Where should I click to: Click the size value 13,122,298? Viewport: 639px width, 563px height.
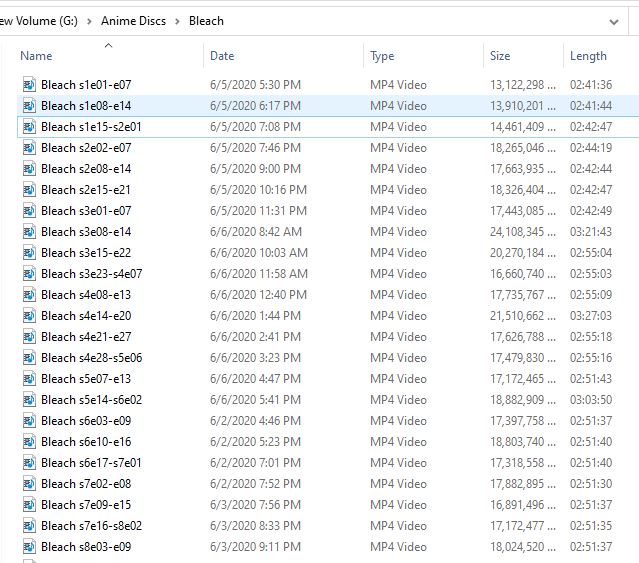point(523,85)
